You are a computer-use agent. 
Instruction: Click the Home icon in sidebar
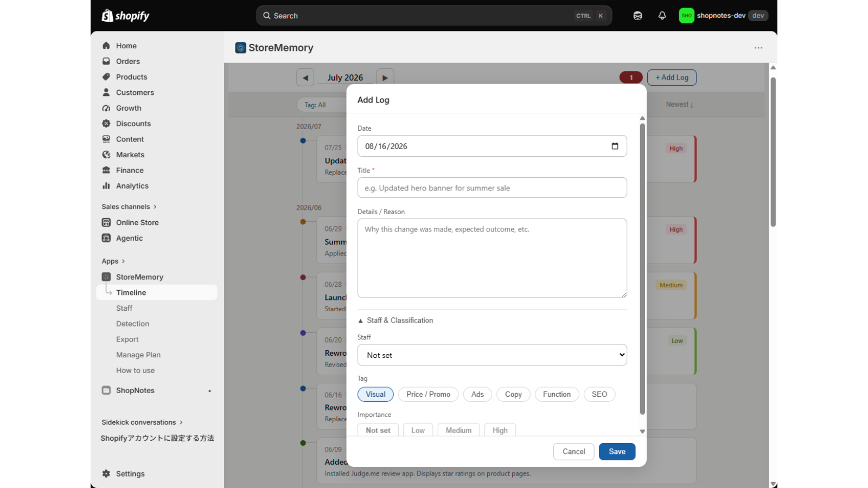click(x=106, y=46)
